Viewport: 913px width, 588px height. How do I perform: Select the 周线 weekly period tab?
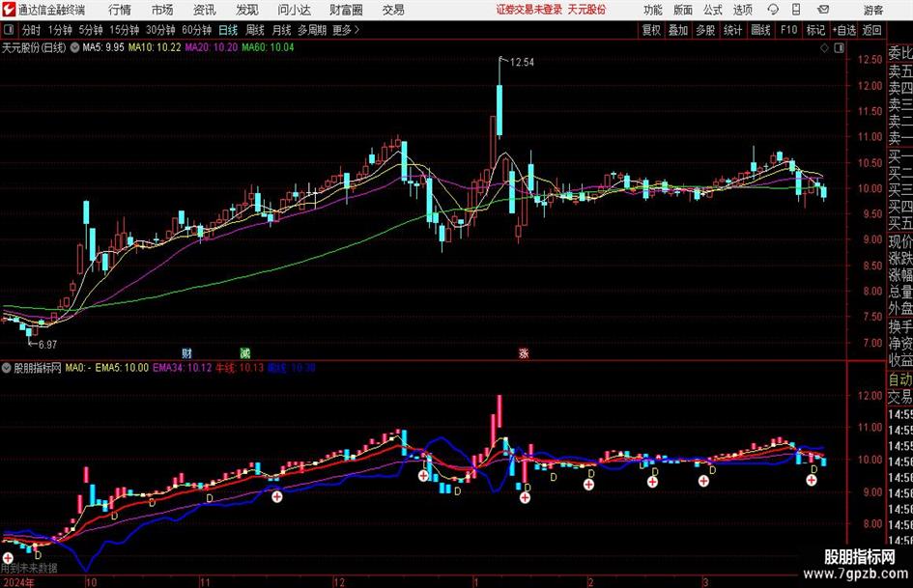255,30
